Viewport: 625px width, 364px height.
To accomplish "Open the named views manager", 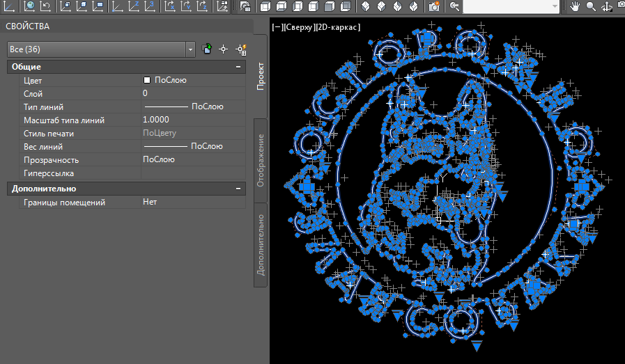I will (x=245, y=6).
